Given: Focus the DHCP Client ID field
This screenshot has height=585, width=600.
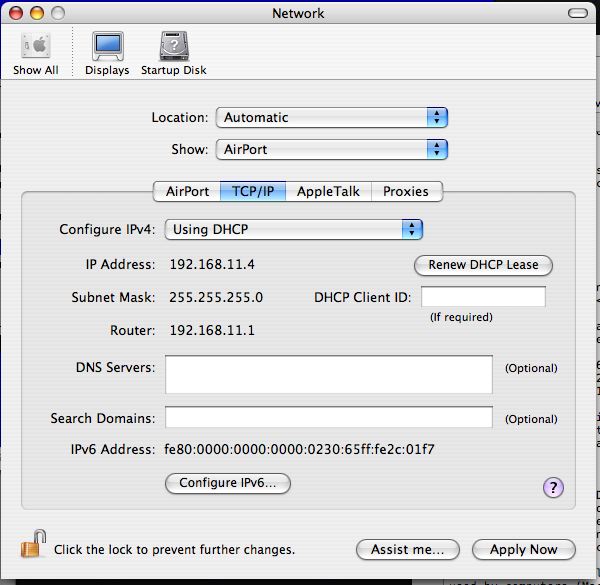Looking at the screenshot, I should (483, 297).
